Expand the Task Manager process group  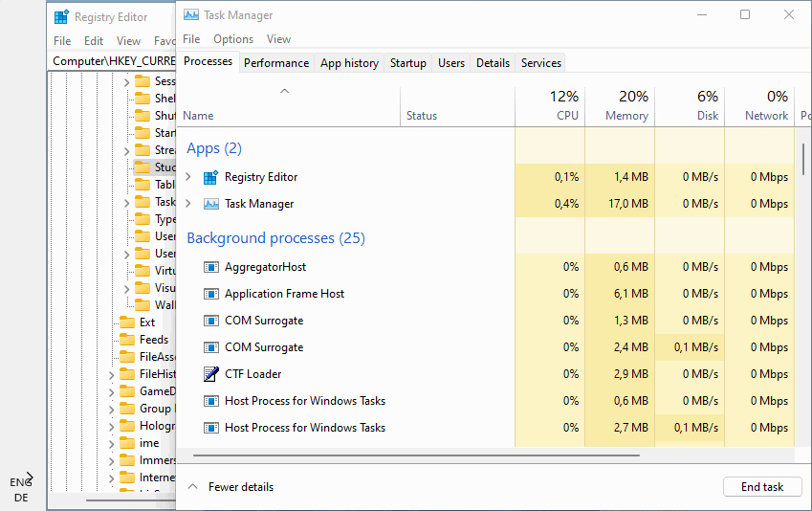pyautogui.click(x=188, y=204)
